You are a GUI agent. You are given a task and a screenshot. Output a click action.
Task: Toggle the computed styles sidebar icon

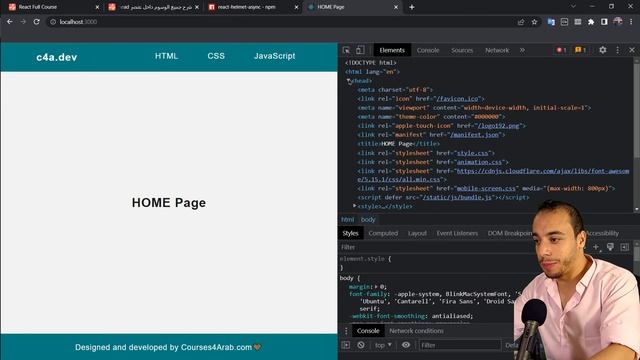point(624,247)
